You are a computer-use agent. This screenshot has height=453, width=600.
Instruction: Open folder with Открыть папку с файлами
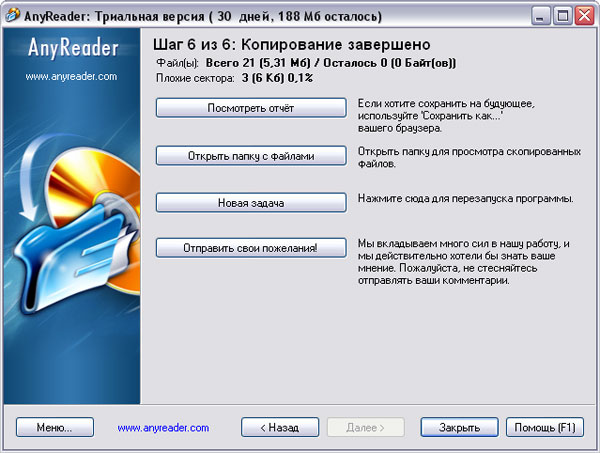[x=251, y=156]
